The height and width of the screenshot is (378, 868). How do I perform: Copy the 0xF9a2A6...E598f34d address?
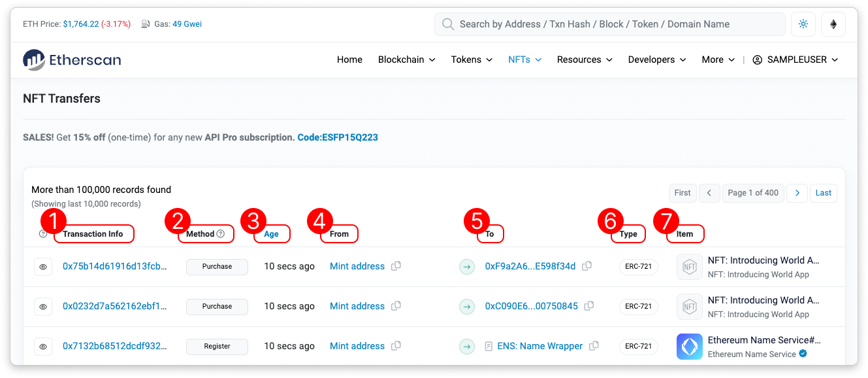(587, 266)
